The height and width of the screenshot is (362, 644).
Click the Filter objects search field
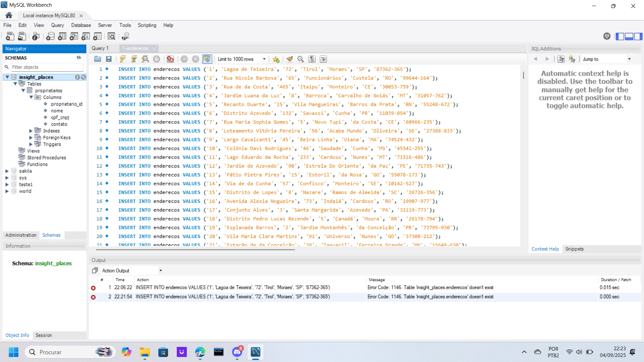click(47, 67)
